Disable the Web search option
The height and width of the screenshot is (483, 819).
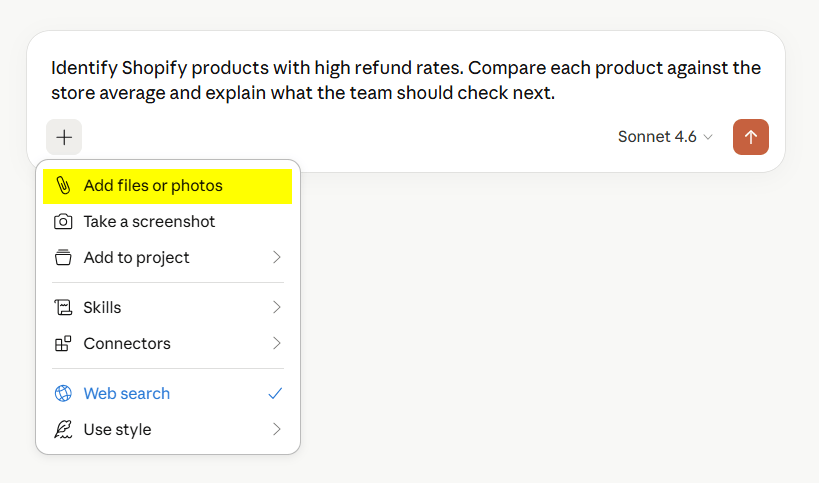[168, 393]
